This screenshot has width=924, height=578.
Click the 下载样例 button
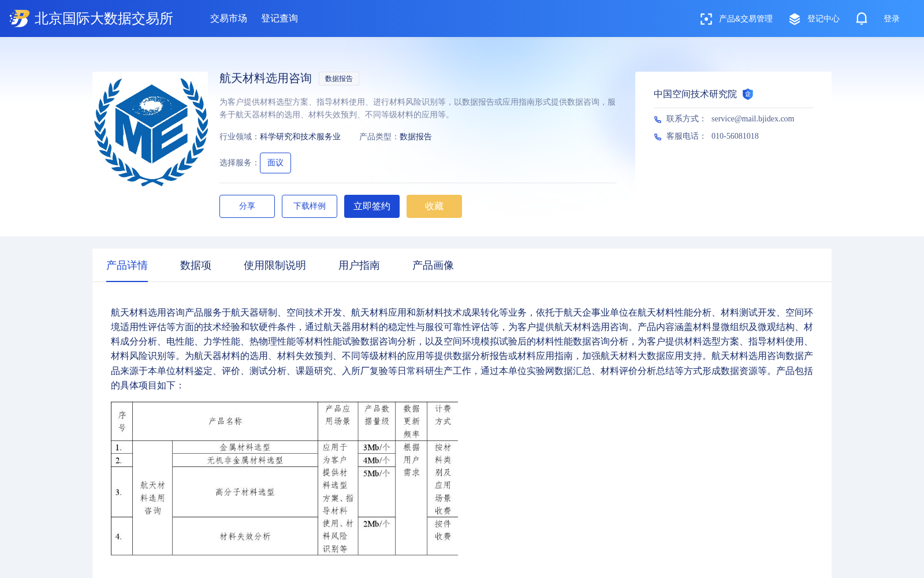[310, 206]
